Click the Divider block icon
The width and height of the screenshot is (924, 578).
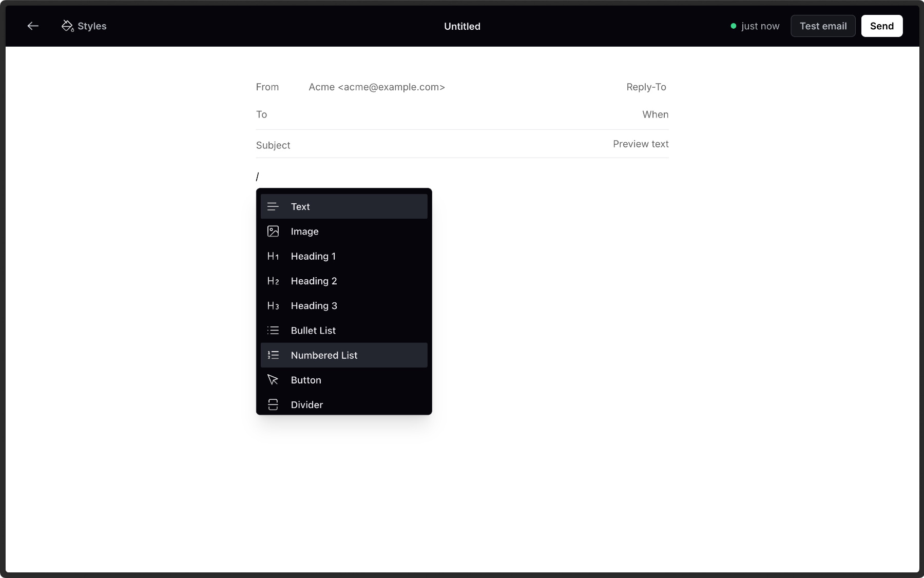(273, 404)
